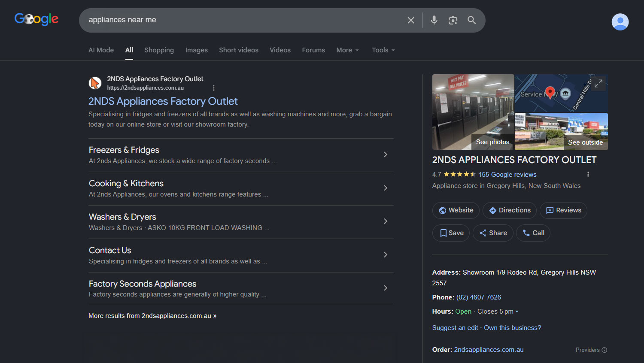Select the All results tab
Screen dimensions: 644x363
coord(129,50)
